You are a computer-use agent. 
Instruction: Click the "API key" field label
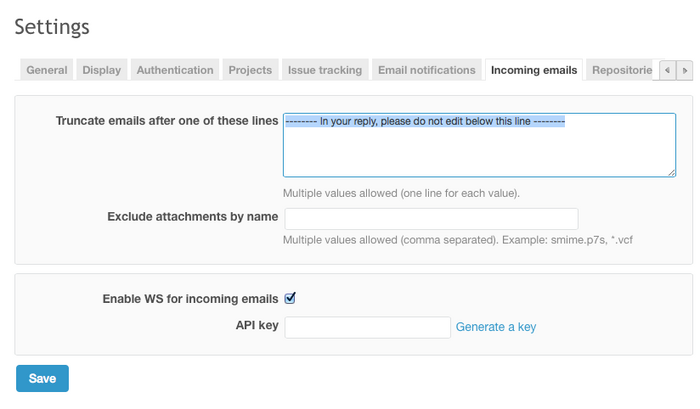click(x=256, y=326)
